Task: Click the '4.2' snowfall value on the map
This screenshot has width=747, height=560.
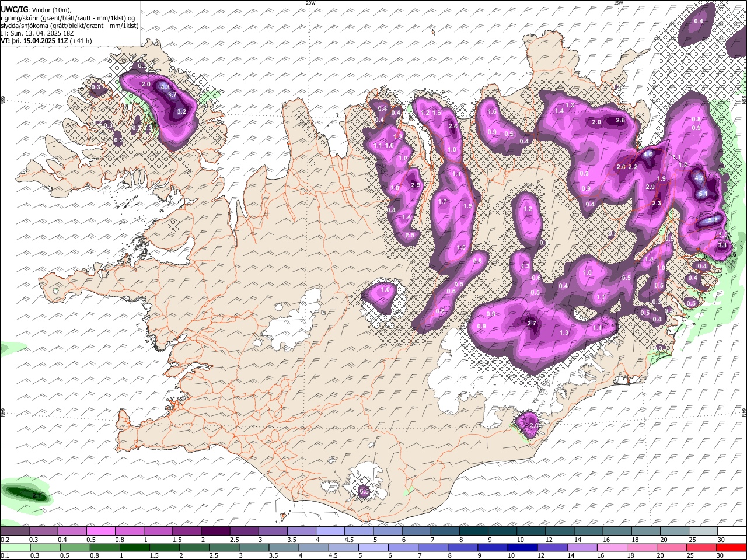Action: 699,178
